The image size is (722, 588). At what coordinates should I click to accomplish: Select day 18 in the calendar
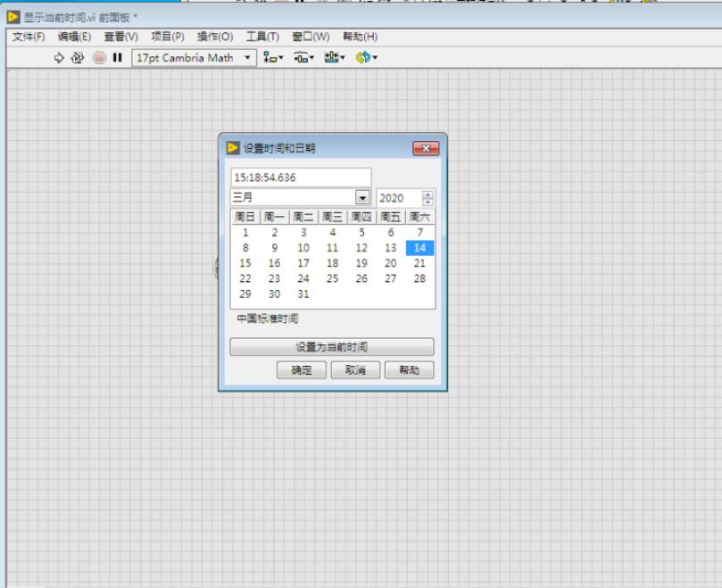333,263
